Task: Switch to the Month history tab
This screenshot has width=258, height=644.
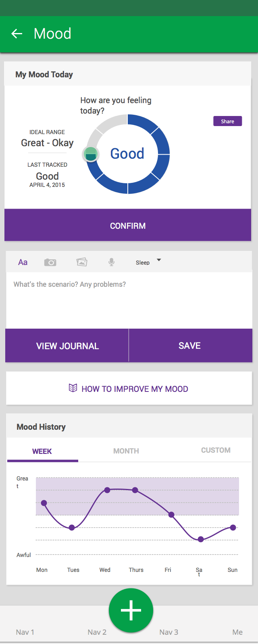Action: tap(126, 451)
